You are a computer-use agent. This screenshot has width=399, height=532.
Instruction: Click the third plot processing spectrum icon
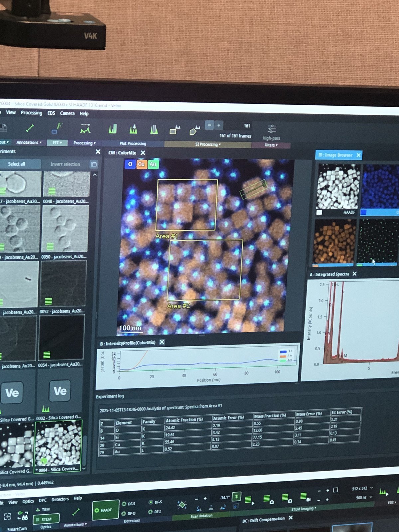[154, 130]
